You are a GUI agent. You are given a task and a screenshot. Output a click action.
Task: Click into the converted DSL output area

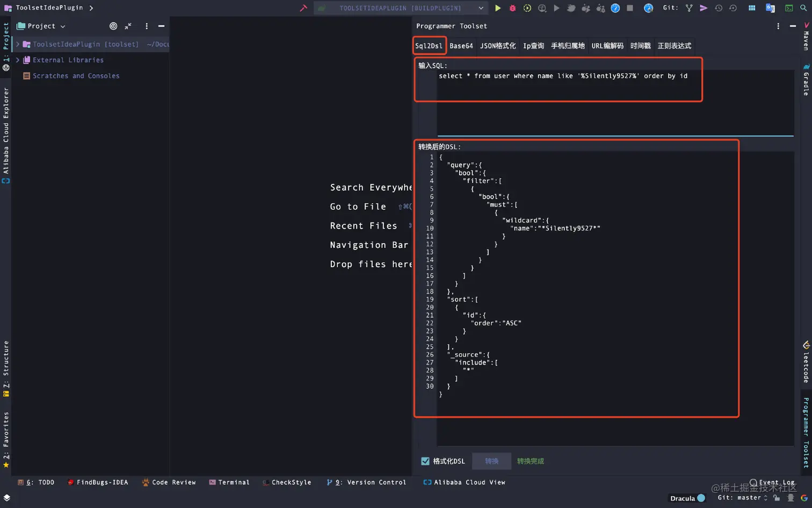(615, 298)
